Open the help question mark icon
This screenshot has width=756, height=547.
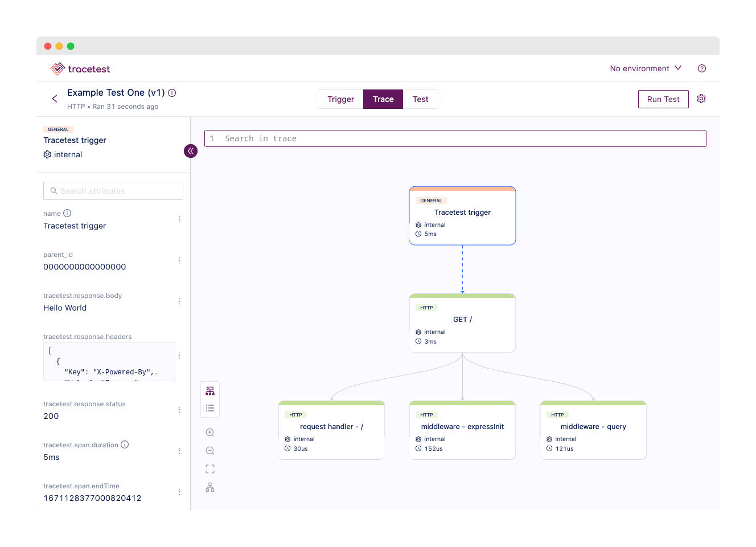(702, 68)
